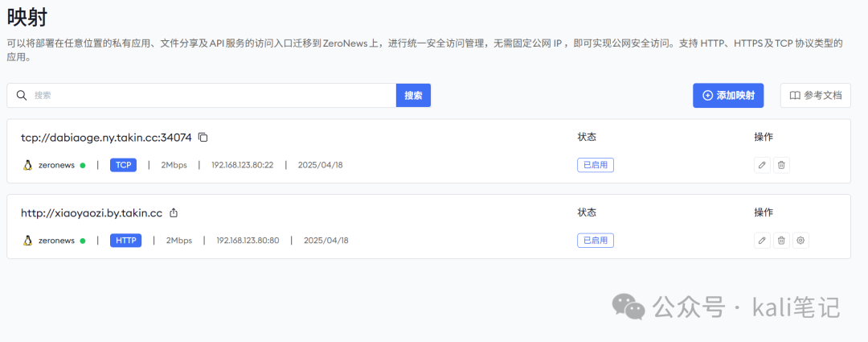The height and width of the screenshot is (342, 868).
Task: Delete the TCP mapping using the trash icon
Action: tap(781, 165)
